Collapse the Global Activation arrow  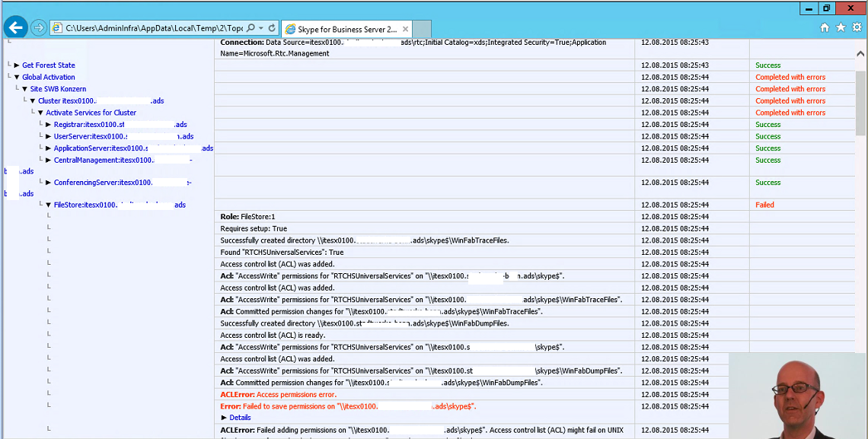click(x=17, y=78)
